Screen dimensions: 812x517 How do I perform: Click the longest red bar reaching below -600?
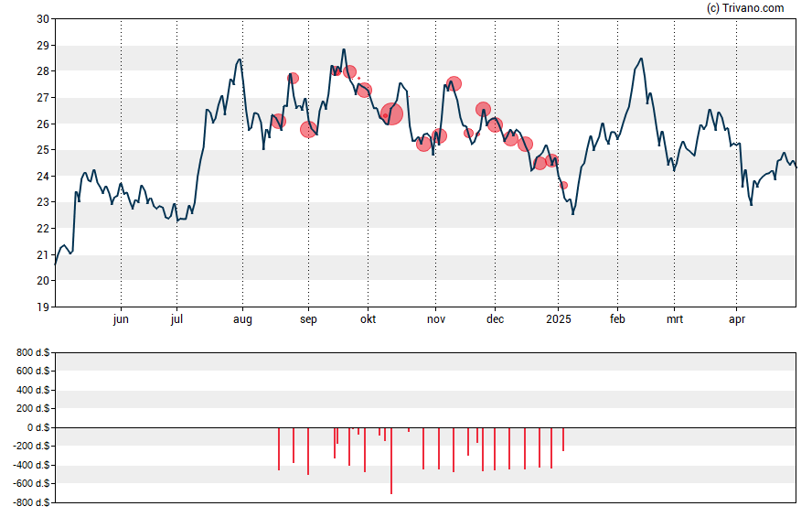pos(391,460)
